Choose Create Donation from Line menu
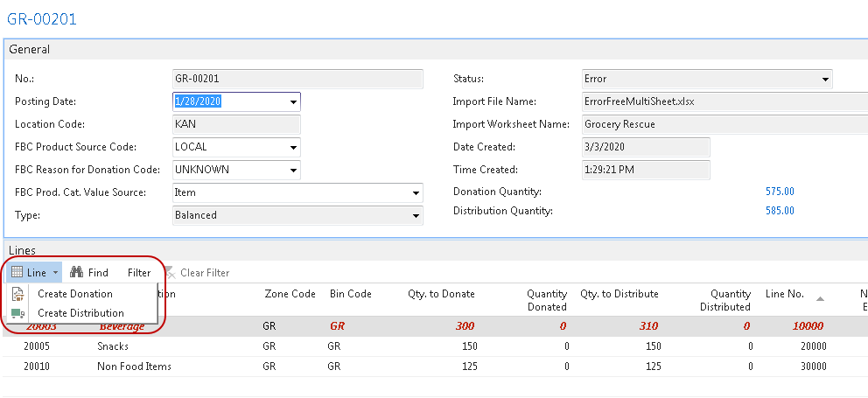The width and height of the screenshot is (868, 398). pos(75,294)
